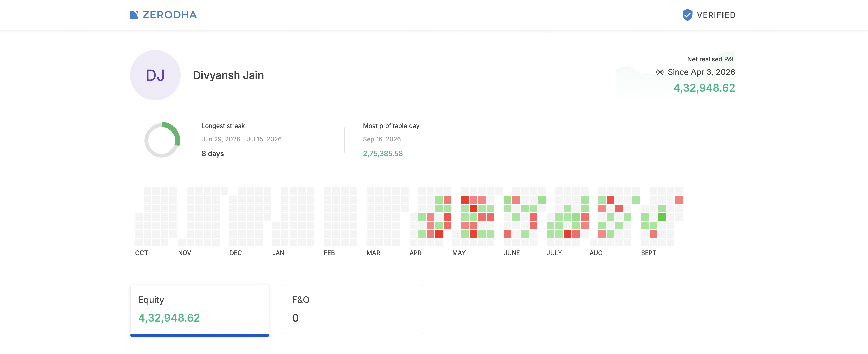The height and width of the screenshot is (354, 868).
Task: Click the JUNE month label on heatmap
Action: pyautogui.click(x=512, y=253)
